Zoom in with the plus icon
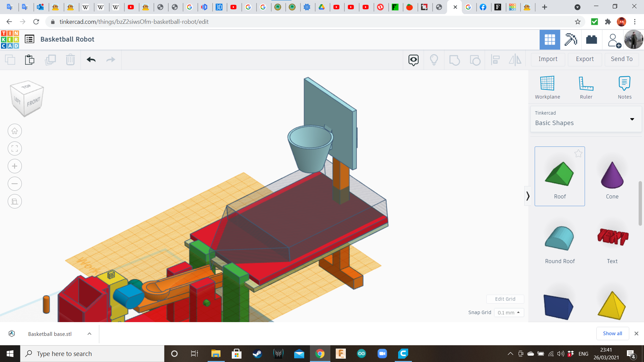Image resolution: width=644 pixels, height=362 pixels. click(15, 166)
